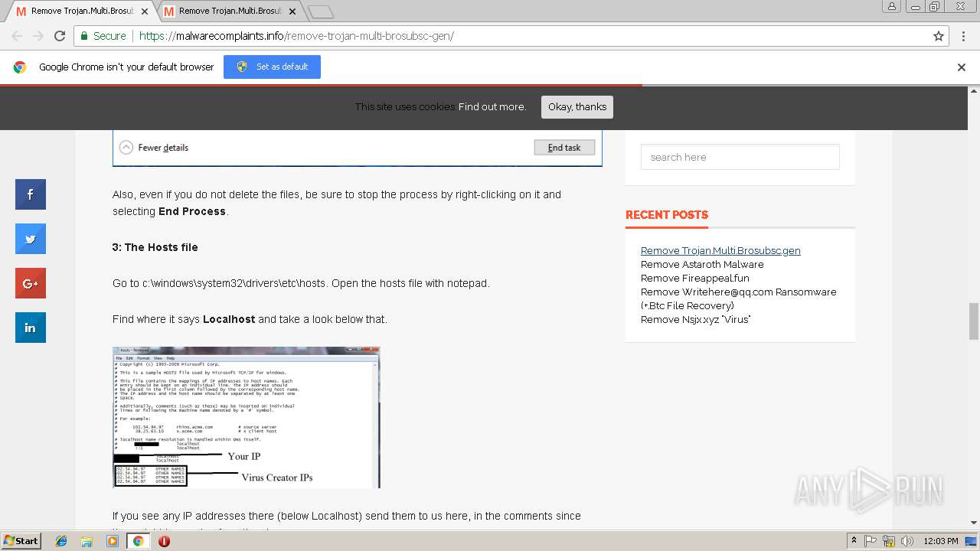Open Chrome's three-dot menu
This screenshot has height=551, width=980.
coord(964,36)
